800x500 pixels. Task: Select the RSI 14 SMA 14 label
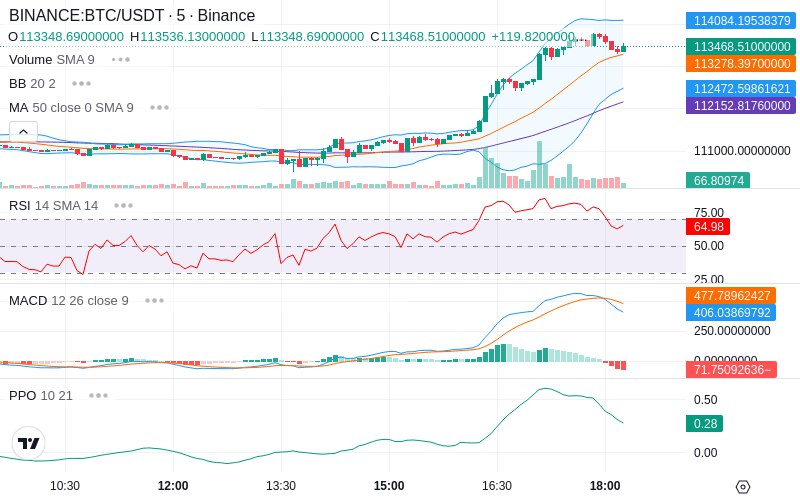[54, 206]
